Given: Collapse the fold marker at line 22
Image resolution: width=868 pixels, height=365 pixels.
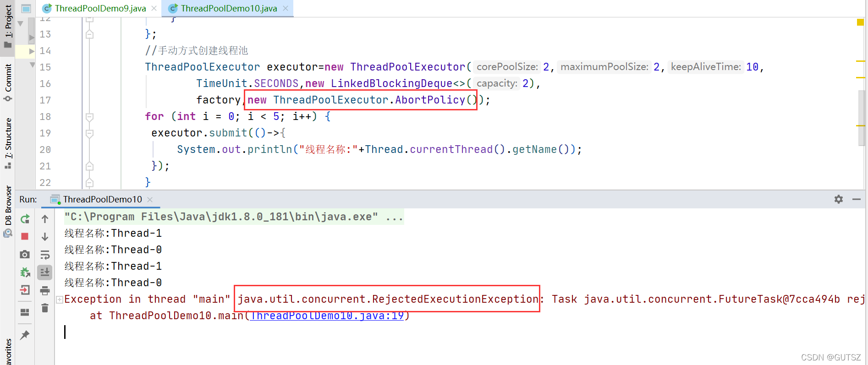Looking at the screenshot, I should [x=90, y=183].
